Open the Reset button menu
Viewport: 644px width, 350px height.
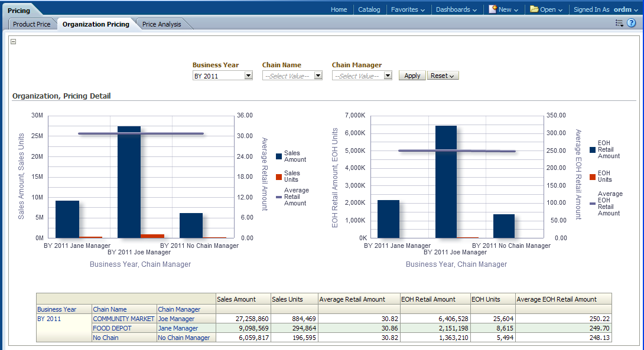click(x=443, y=76)
